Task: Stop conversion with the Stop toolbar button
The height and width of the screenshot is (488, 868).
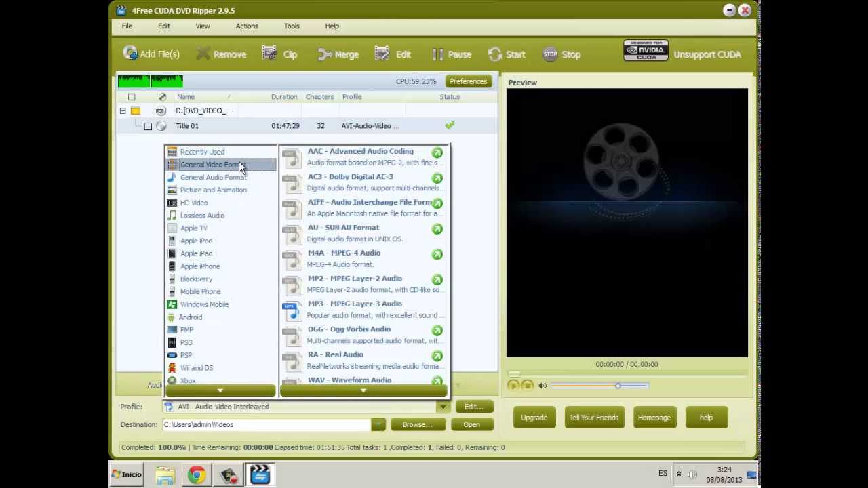Action: [x=561, y=54]
